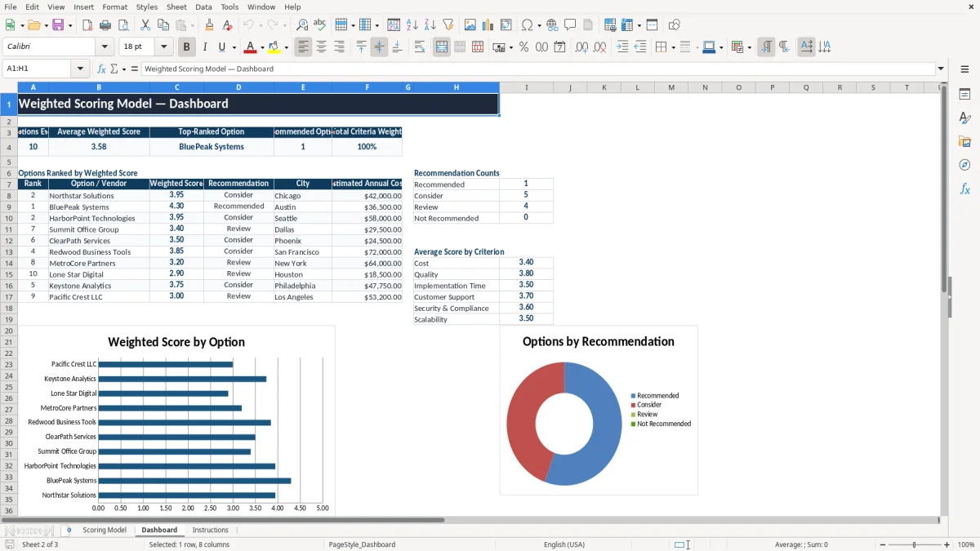Open the sidebar Navigator compass
This screenshot has height=551, width=980.
click(x=964, y=165)
